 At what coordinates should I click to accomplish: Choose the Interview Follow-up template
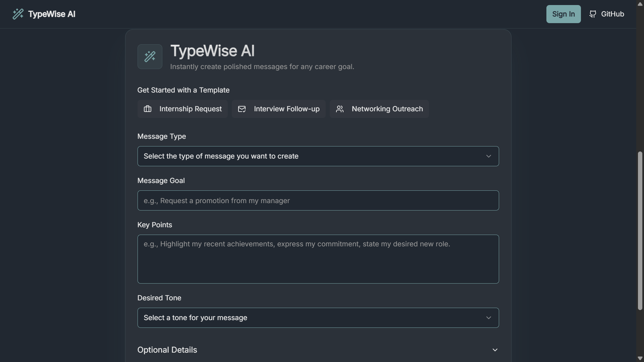[286, 109]
